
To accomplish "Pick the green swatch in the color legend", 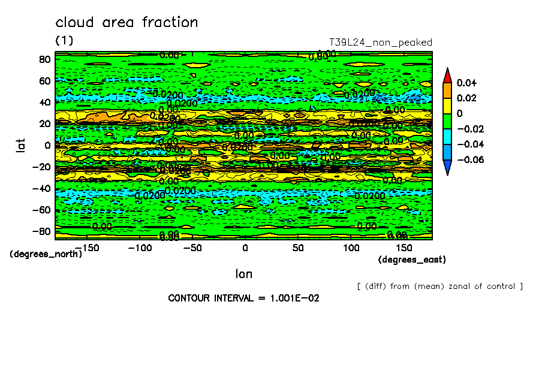I will [x=447, y=121].
